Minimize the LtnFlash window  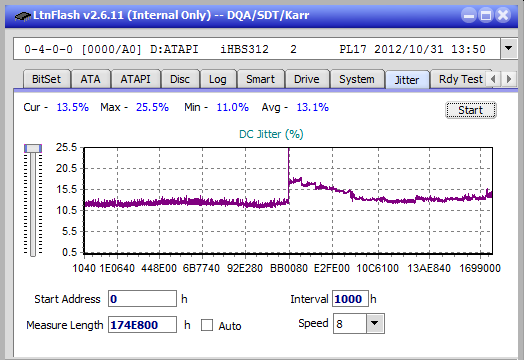(x=469, y=15)
